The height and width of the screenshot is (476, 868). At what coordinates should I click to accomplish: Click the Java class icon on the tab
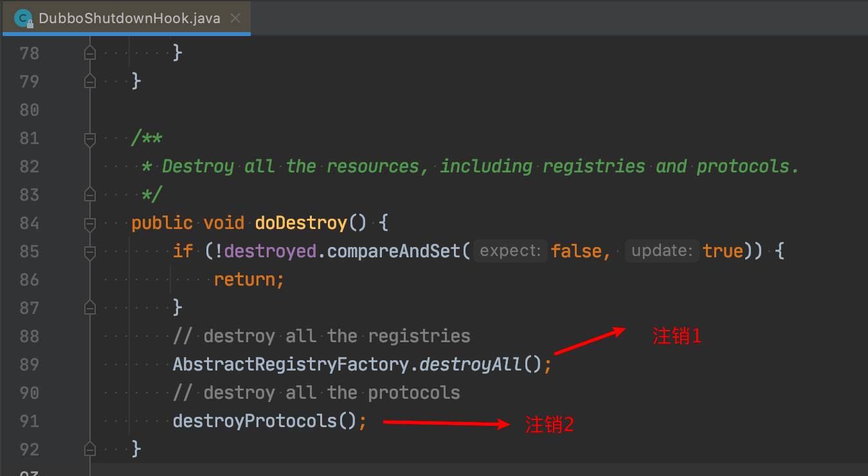(x=24, y=18)
